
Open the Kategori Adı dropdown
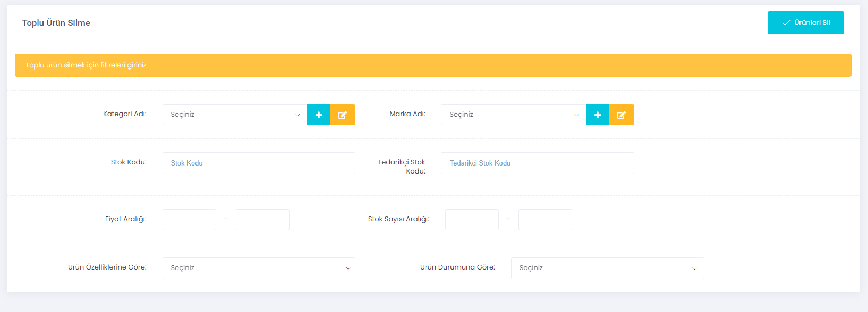click(x=235, y=115)
